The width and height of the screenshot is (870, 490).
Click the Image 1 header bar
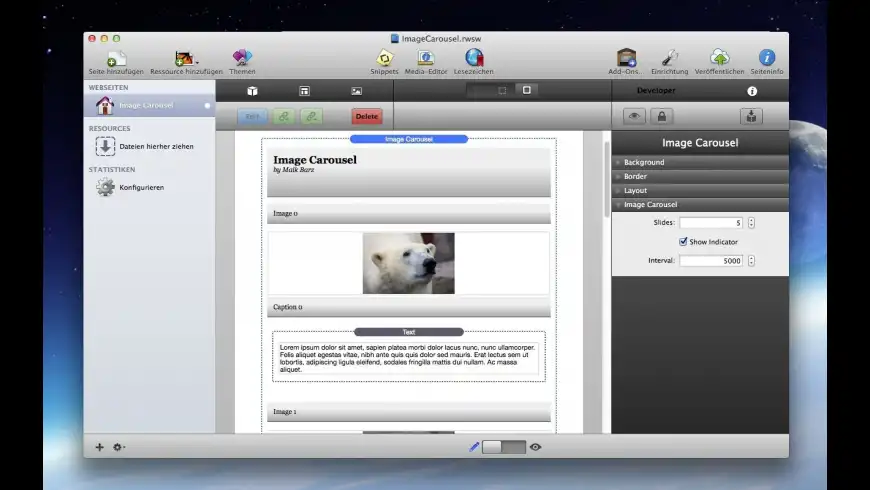[x=409, y=412]
